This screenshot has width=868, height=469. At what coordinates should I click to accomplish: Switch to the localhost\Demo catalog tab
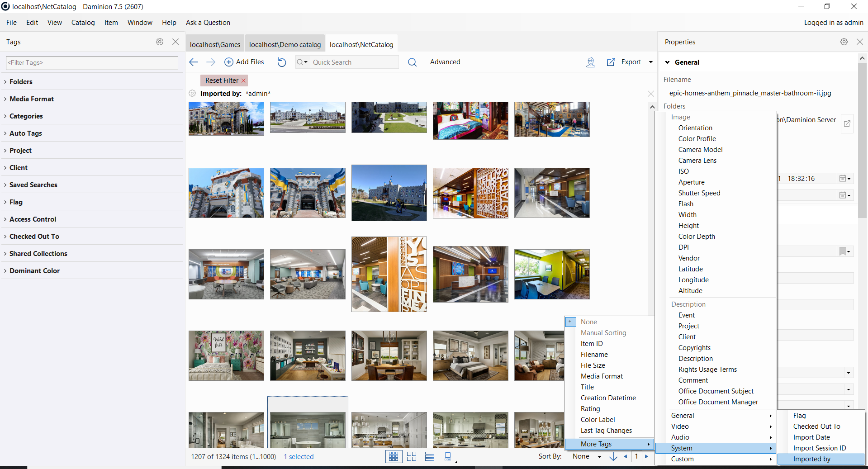pos(285,44)
